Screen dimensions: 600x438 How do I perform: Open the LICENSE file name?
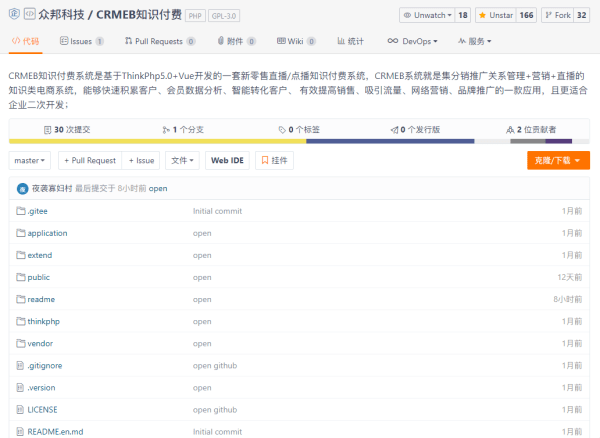click(x=42, y=410)
